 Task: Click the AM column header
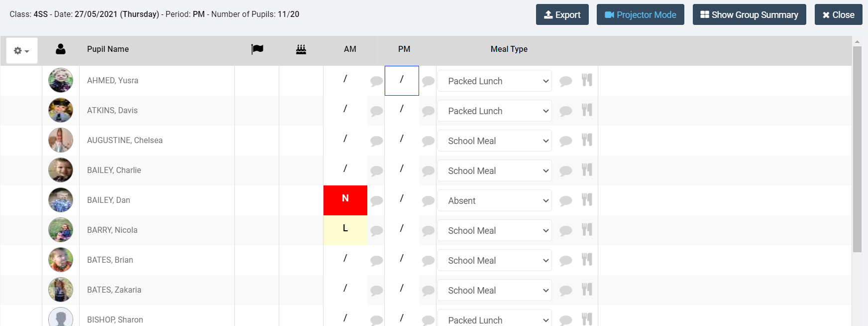coord(350,49)
